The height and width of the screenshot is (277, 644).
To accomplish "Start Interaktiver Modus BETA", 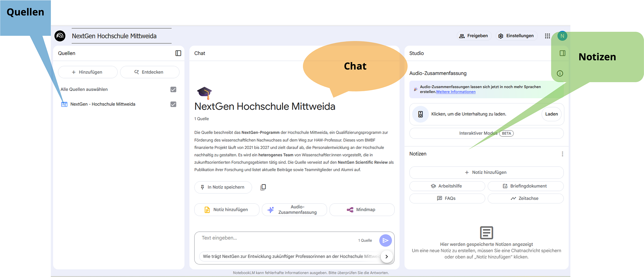I will pyautogui.click(x=486, y=133).
